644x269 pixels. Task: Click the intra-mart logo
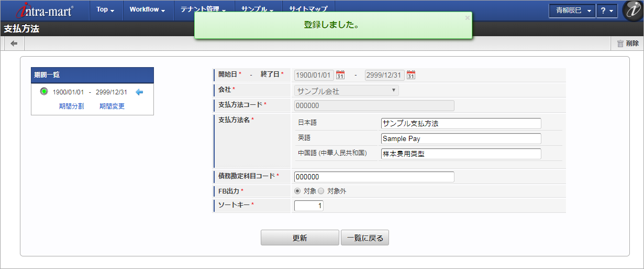pos(45,10)
